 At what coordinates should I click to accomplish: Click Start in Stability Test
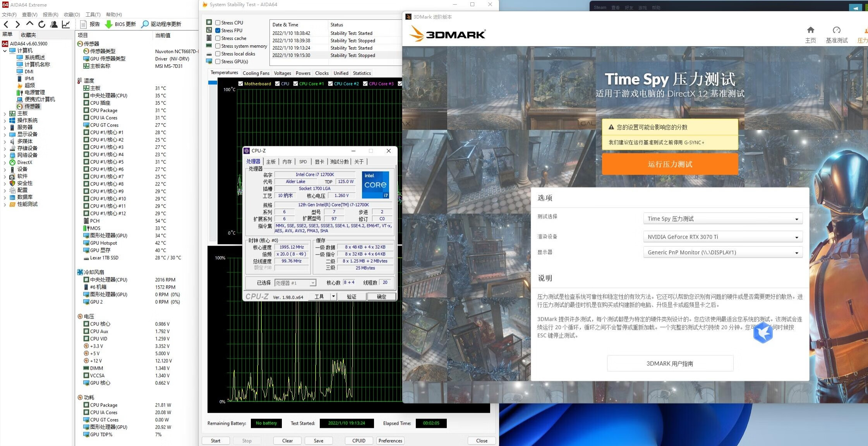pyautogui.click(x=216, y=441)
